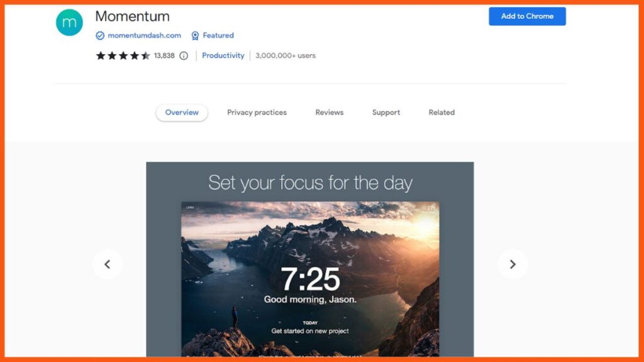Open the momentumdash.com link
Viewport: 644px width, 362px height.
click(144, 36)
